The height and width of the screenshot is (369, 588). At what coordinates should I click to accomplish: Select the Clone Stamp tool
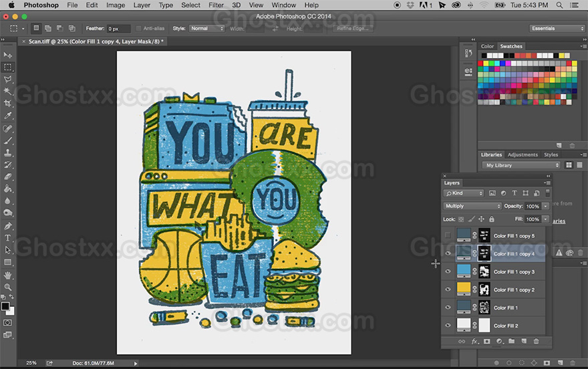coord(7,152)
